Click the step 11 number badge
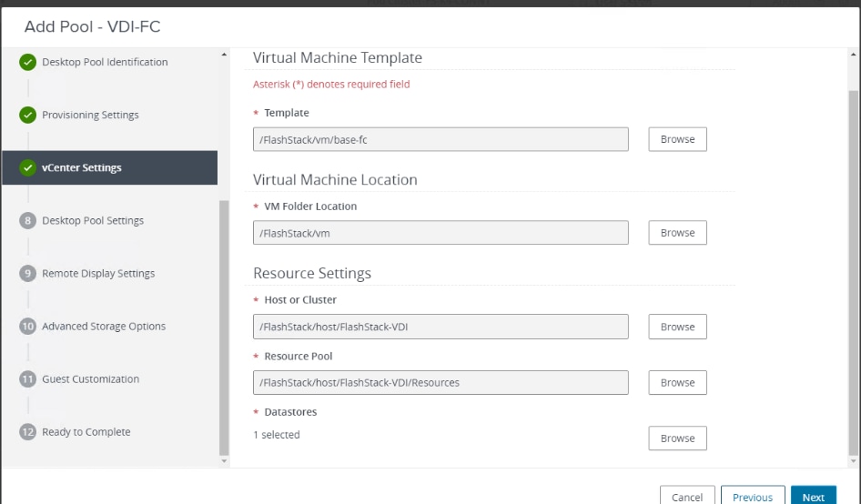861x504 pixels. point(28,379)
